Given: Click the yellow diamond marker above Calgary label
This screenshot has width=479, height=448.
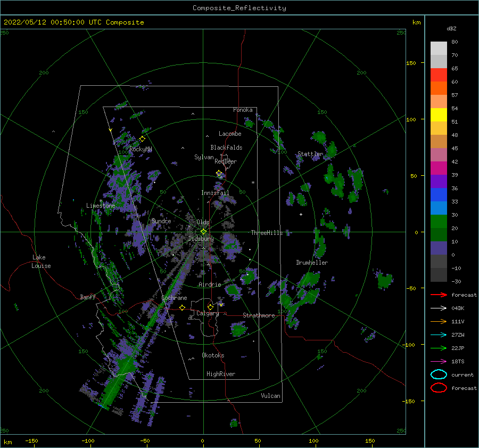Looking at the screenshot, I should click(x=210, y=307).
